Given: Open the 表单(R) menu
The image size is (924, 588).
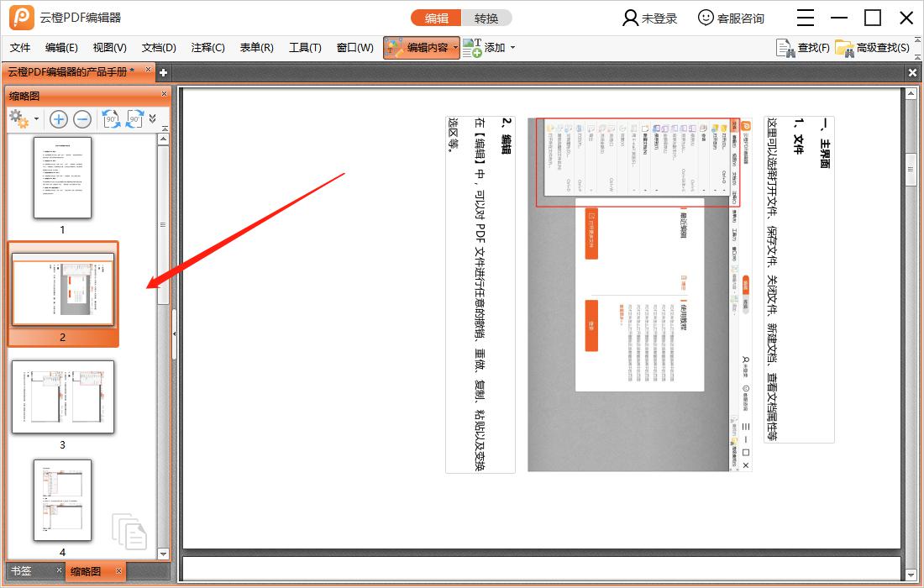Looking at the screenshot, I should tap(256, 48).
